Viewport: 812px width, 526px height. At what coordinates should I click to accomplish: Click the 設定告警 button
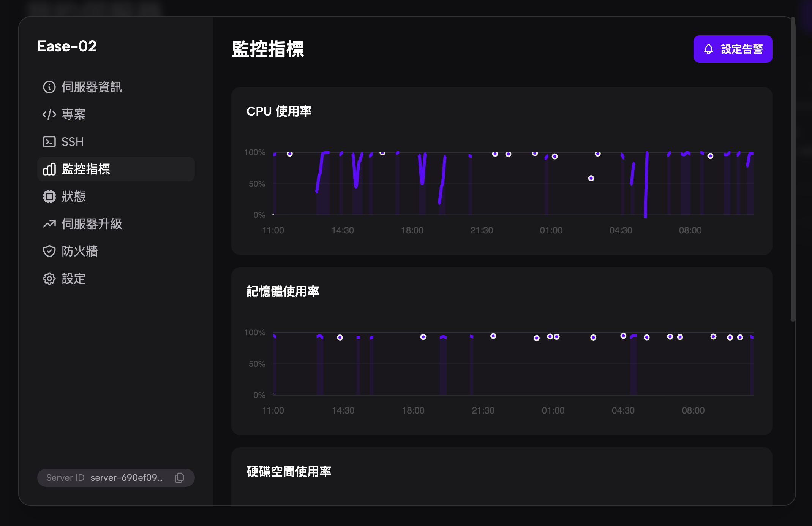733,49
